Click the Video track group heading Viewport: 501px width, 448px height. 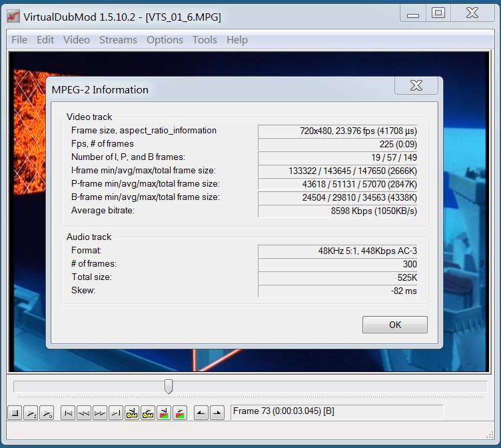[89, 117]
